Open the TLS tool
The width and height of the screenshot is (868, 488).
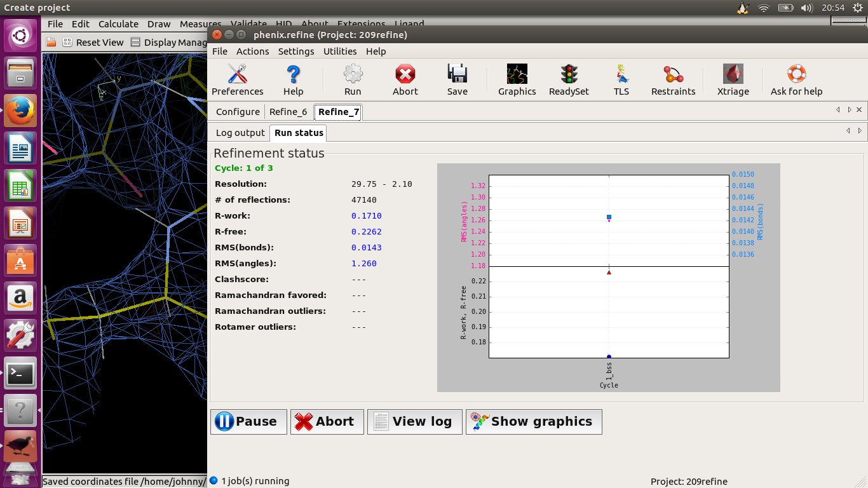coord(621,79)
